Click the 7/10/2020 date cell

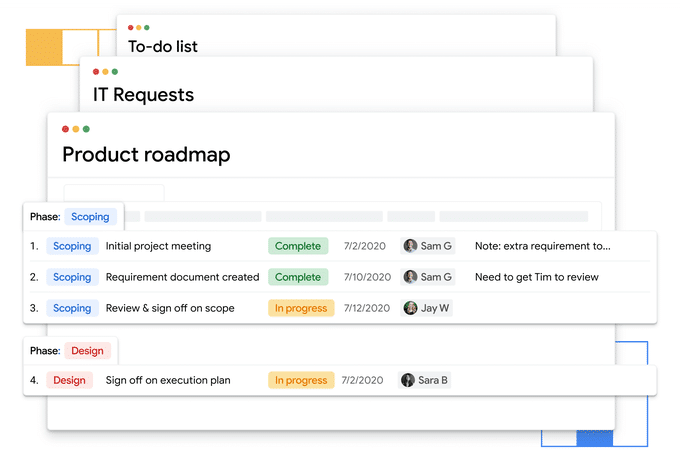[367, 277]
